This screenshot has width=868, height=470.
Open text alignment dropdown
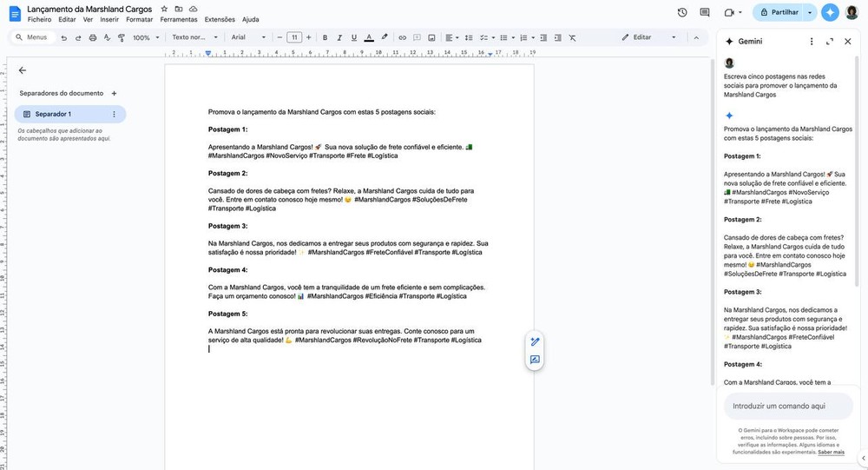[x=451, y=37]
